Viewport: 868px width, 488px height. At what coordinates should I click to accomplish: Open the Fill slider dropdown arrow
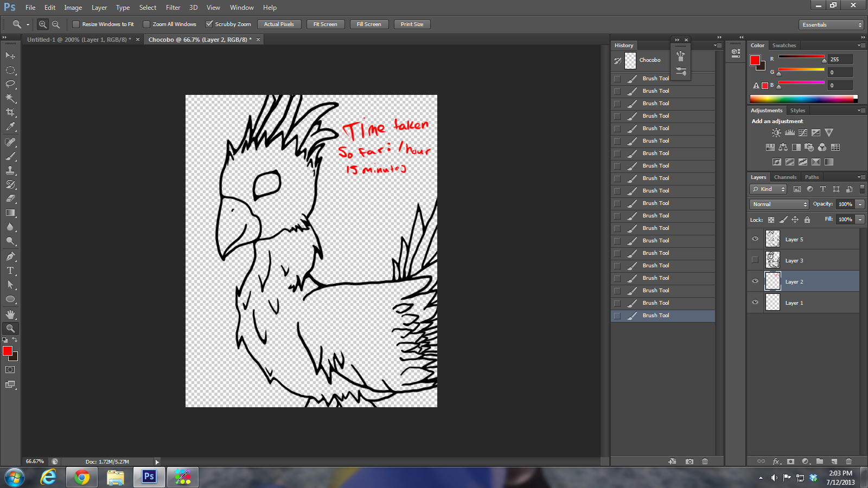pyautogui.click(x=860, y=220)
